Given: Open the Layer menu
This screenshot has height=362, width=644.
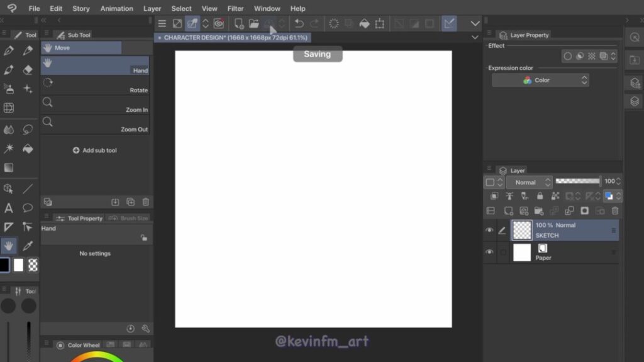Looking at the screenshot, I should [152, 9].
